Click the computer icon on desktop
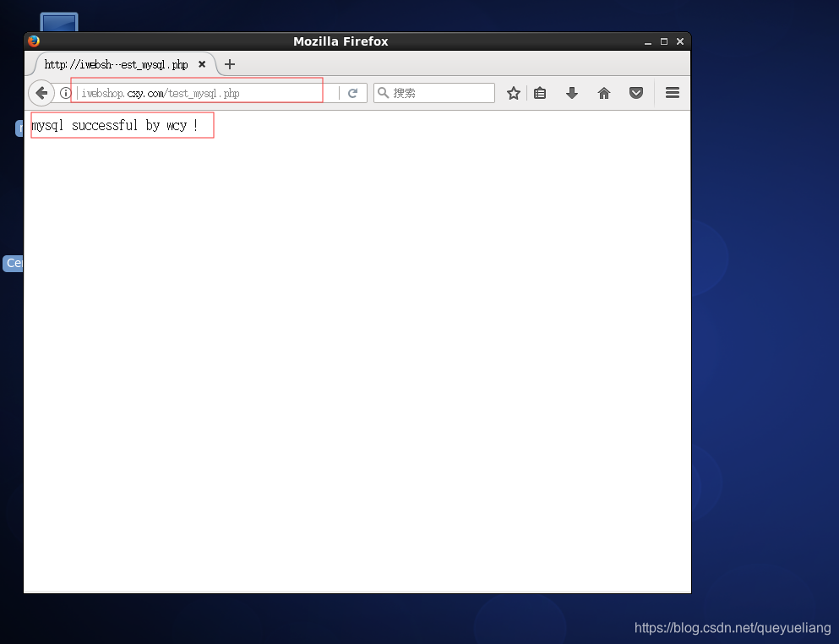Viewport: 839px width, 644px height. pos(59,23)
